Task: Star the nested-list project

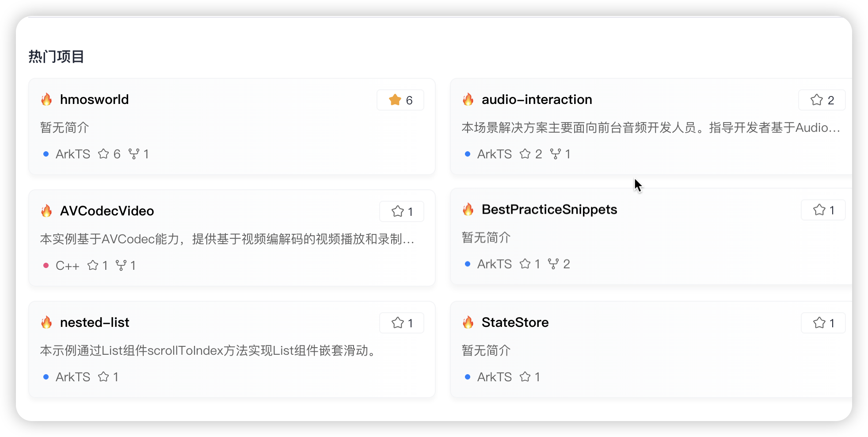Action: [x=402, y=323]
